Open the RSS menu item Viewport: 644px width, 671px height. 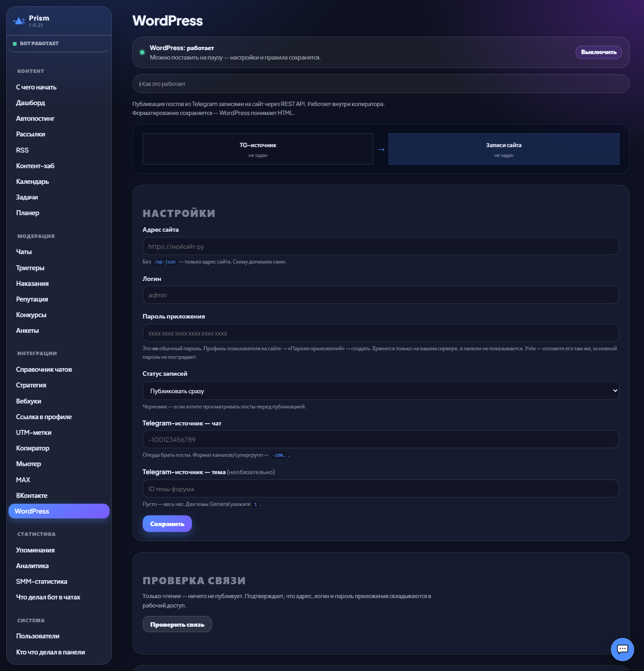[22, 150]
